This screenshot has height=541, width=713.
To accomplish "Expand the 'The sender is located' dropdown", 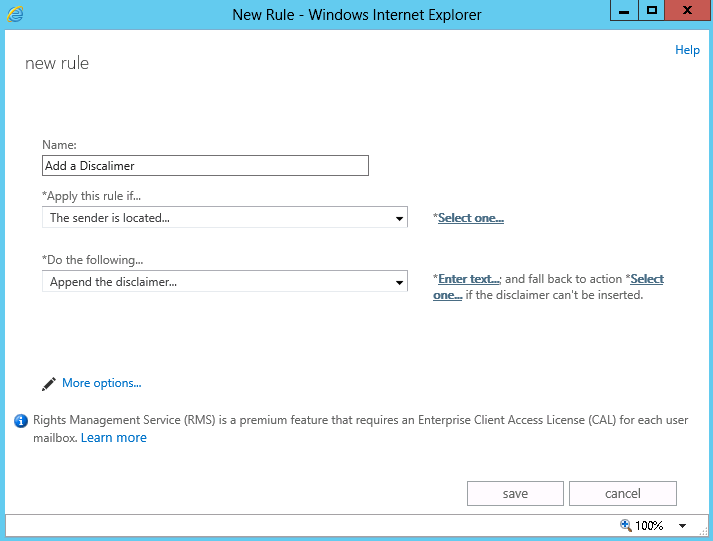I will (x=225, y=217).
